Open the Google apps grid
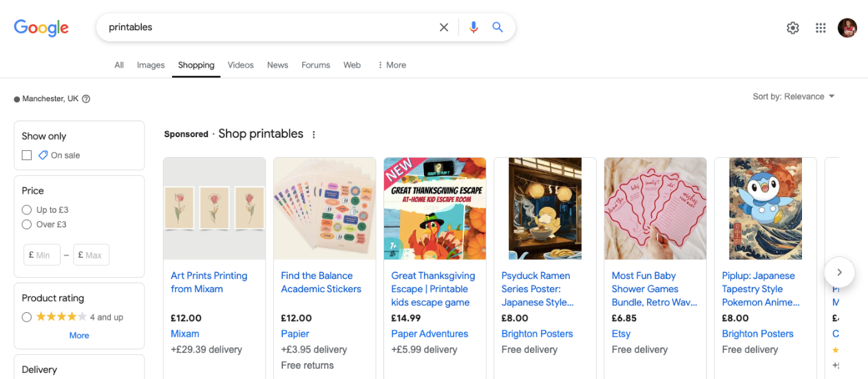868x379 pixels. [821, 28]
